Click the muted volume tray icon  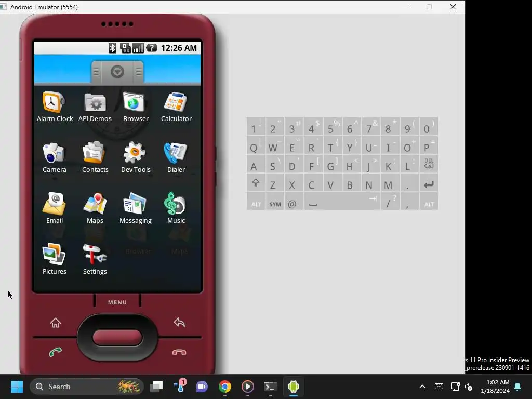tap(469, 387)
